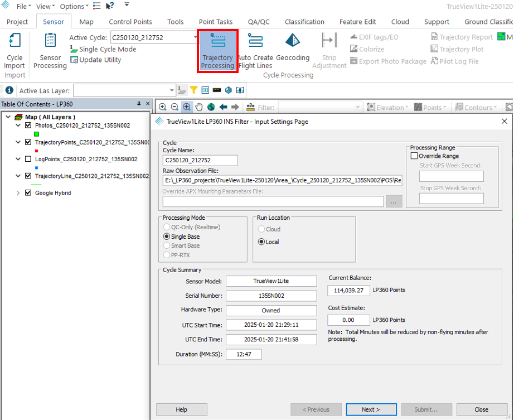Open the Elevation dropdown
The width and height of the screenshot is (514, 420).
388,107
